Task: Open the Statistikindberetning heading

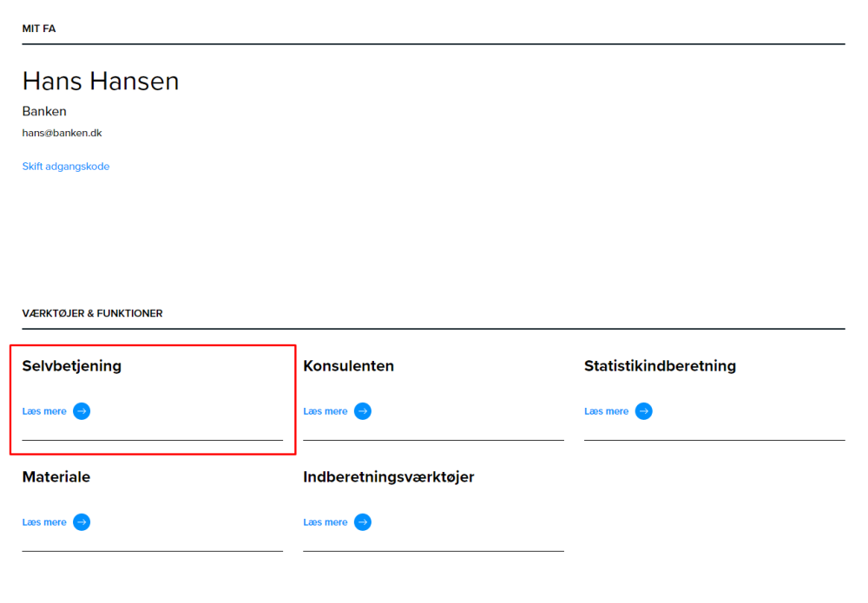Action: (661, 366)
